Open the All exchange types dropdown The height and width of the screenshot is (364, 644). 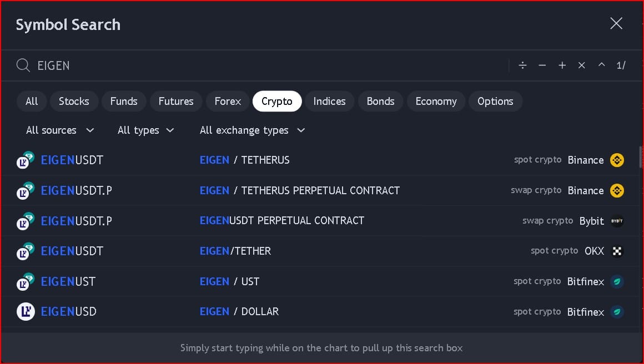(x=253, y=130)
